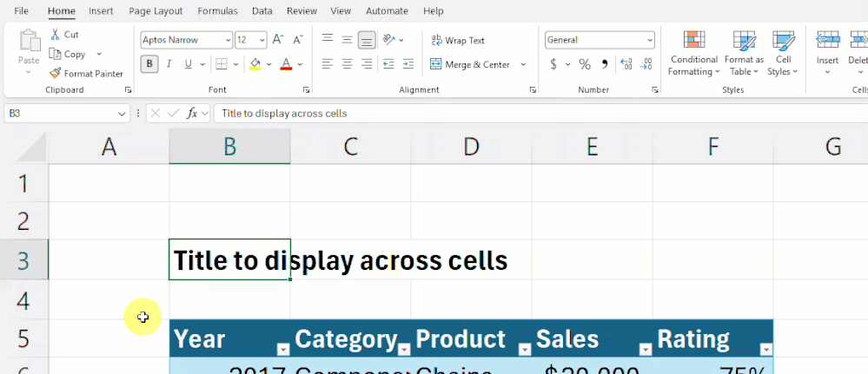Click the Decrease Decimal icon
868x374 pixels.
[x=646, y=64]
